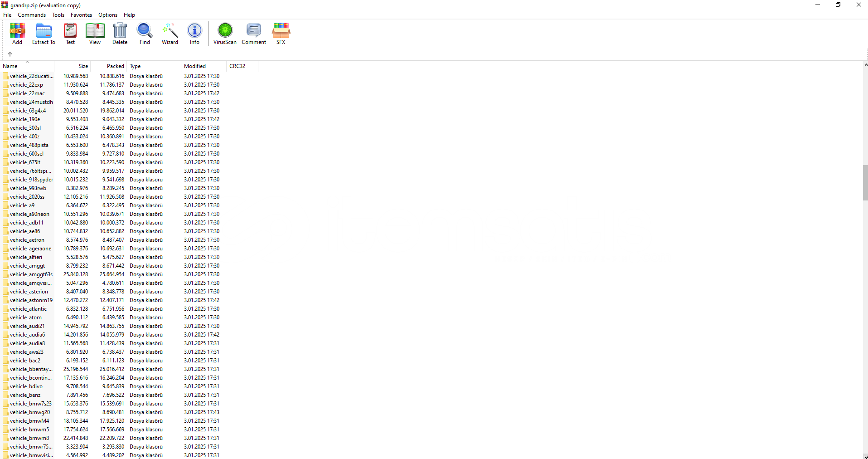The width and height of the screenshot is (868, 459).
Task: Sort list by Size column header
Action: [x=73, y=66]
